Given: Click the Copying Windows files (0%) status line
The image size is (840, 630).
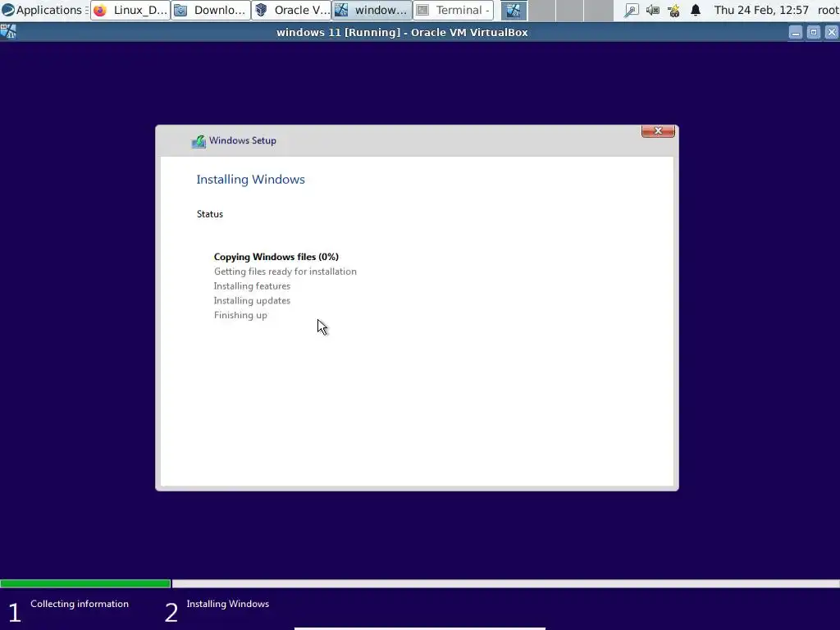Looking at the screenshot, I should 276,257.
